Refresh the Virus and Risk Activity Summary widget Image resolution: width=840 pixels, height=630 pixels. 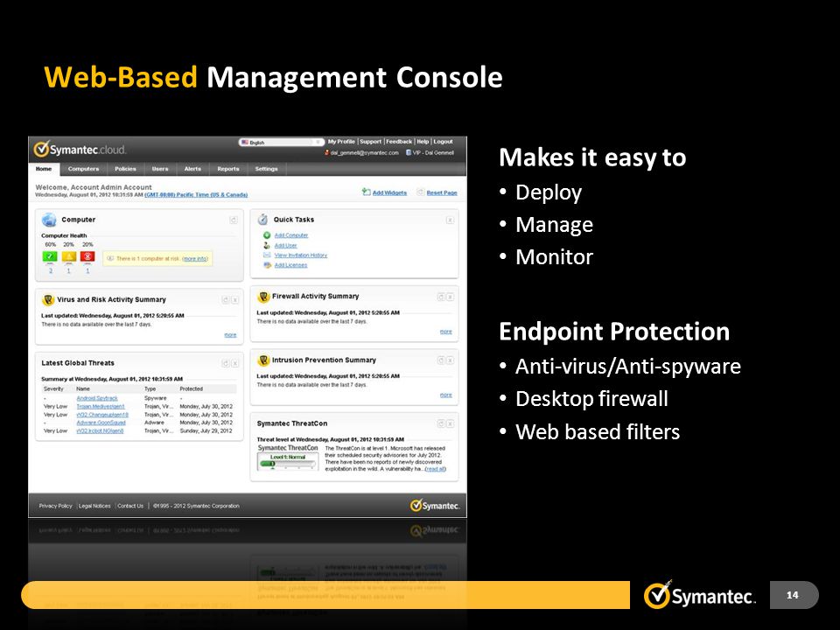click(x=226, y=300)
